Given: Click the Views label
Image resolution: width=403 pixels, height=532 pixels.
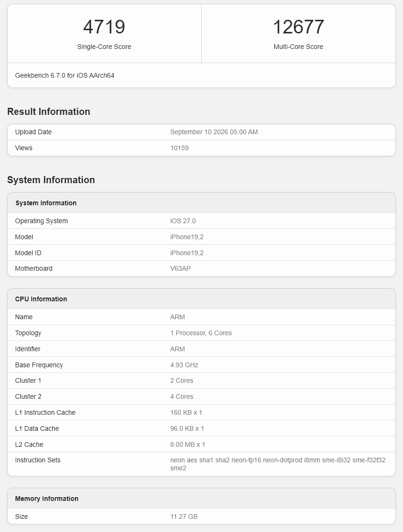Looking at the screenshot, I should click(24, 148).
